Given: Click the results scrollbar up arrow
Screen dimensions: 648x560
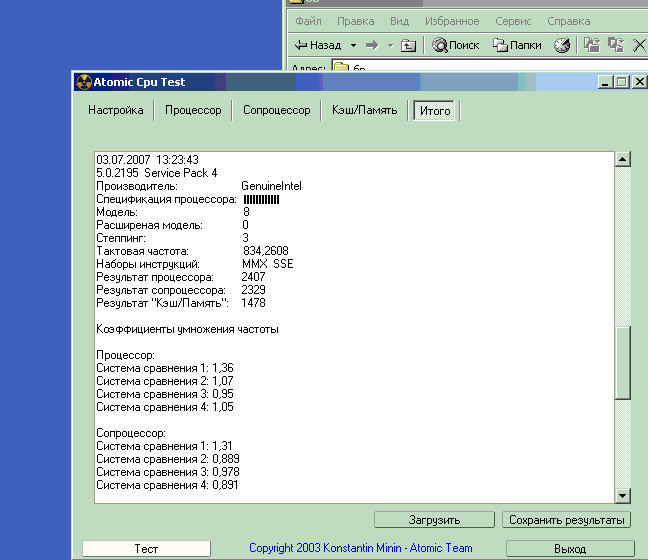Looking at the screenshot, I should coord(622,159).
